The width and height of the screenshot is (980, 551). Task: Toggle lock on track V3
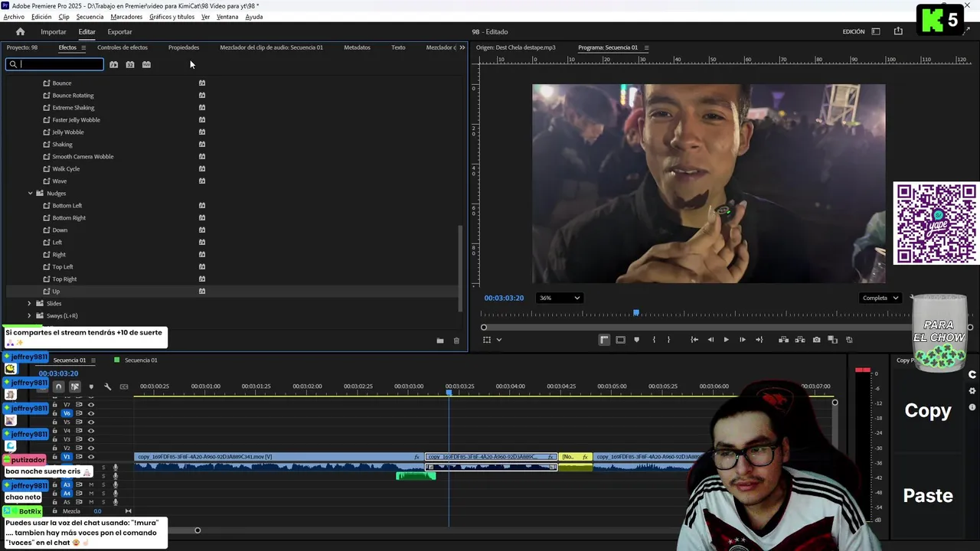coord(54,439)
